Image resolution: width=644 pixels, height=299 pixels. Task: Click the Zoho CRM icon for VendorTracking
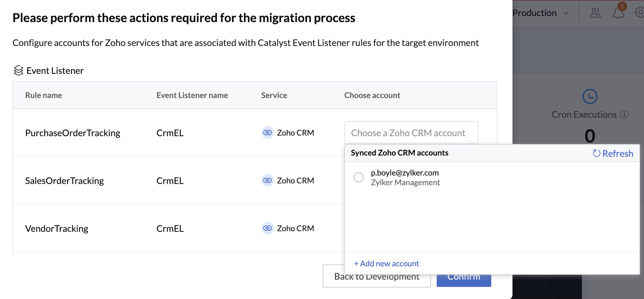coord(267,228)
